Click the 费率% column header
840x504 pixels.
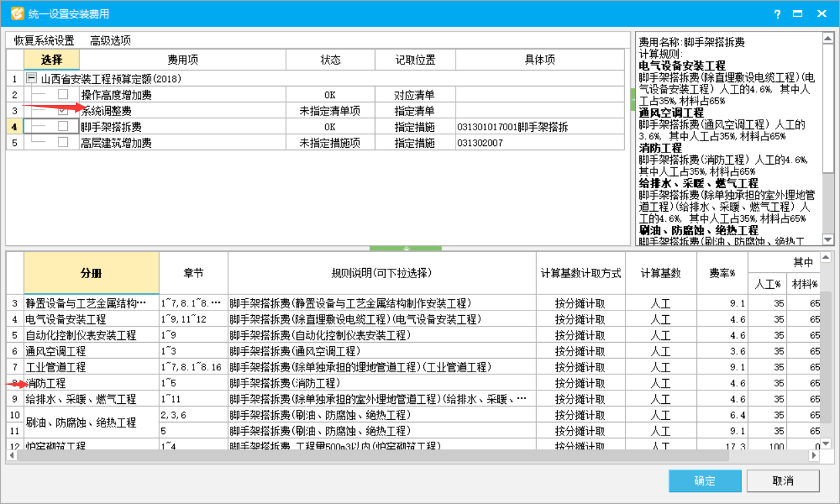(722, 274)
